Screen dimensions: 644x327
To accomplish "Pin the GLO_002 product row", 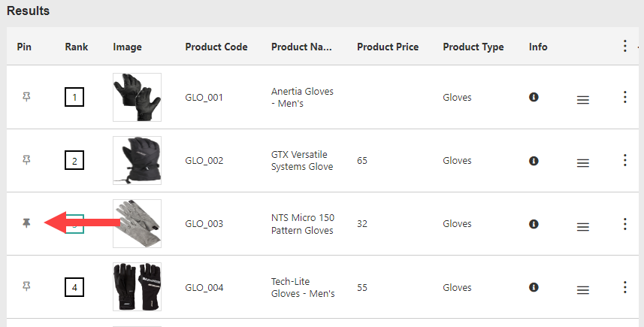I will pos(26,160).
